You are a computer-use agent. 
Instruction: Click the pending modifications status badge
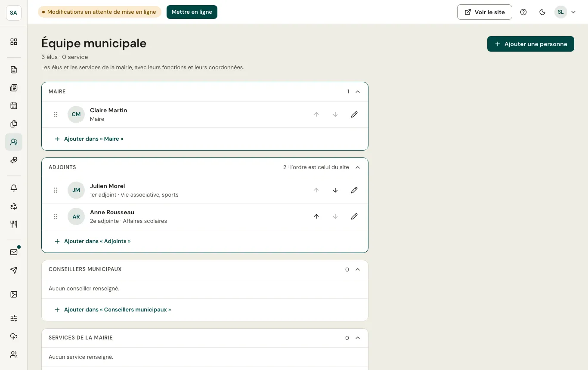pos(99,12)
